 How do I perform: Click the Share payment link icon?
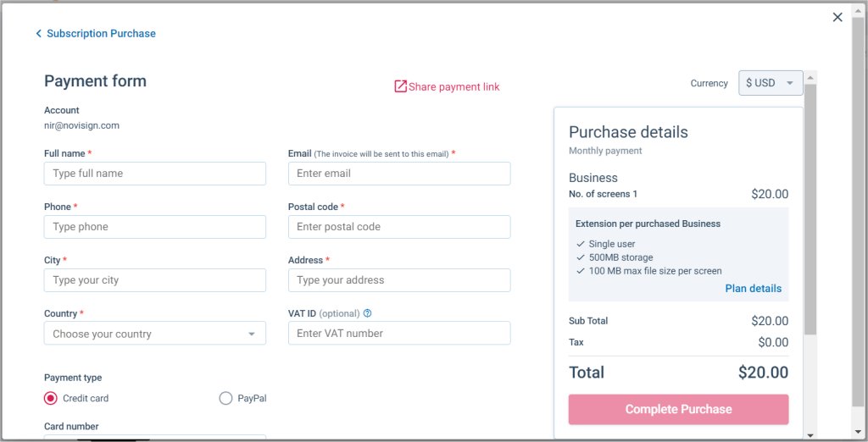click(400, 86)
